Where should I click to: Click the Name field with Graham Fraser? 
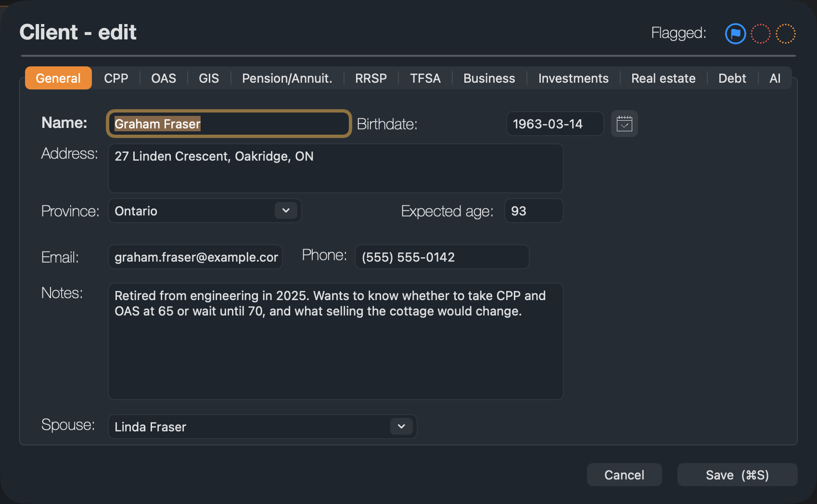(229, 124)
